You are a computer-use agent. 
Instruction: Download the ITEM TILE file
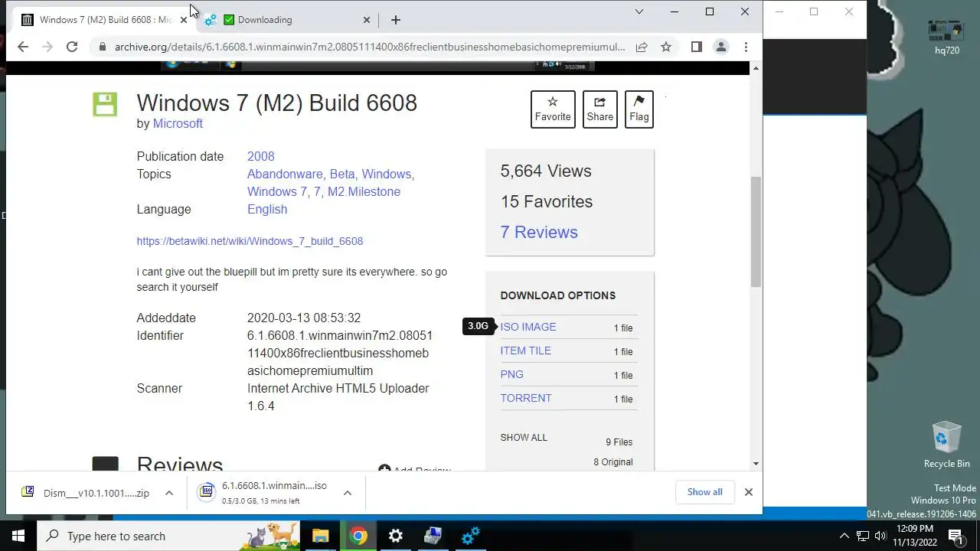(525, 350)
